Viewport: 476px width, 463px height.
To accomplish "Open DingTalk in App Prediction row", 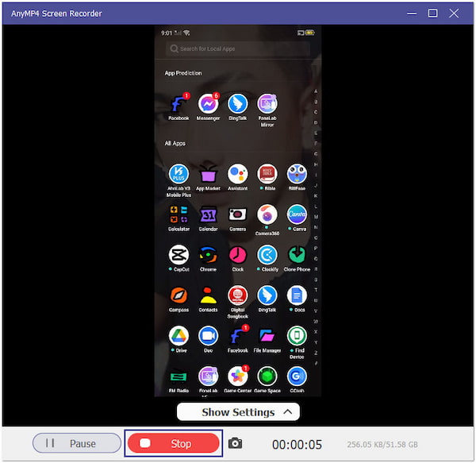I will (x=238, y=104).
